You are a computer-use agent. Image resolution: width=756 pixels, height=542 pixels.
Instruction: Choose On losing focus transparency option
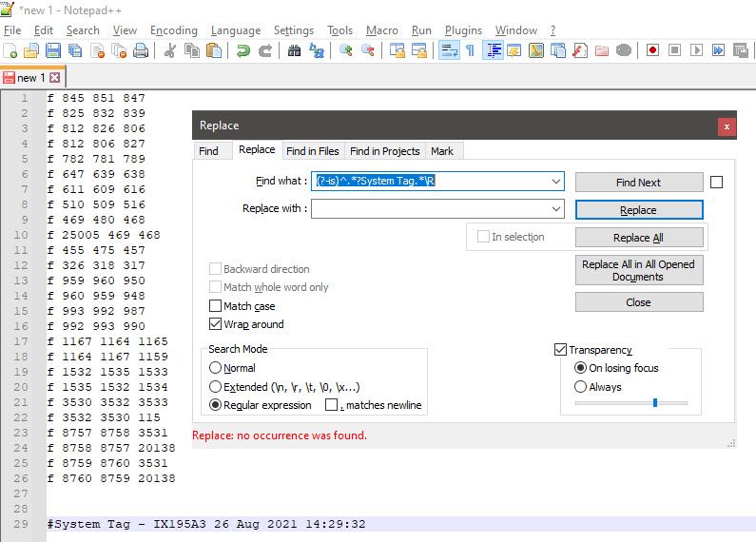click(x=580, y=367)
